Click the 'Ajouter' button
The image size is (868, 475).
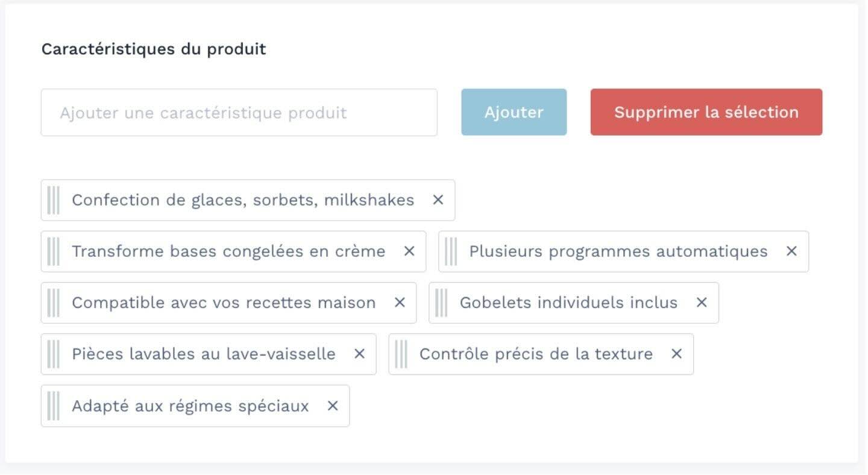tap(514, 112)
